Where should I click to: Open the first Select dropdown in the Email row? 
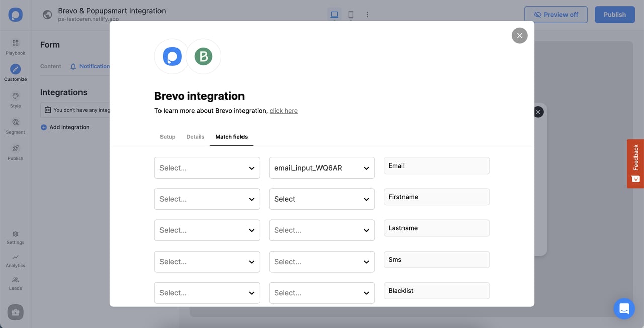(x=207, y=168)
